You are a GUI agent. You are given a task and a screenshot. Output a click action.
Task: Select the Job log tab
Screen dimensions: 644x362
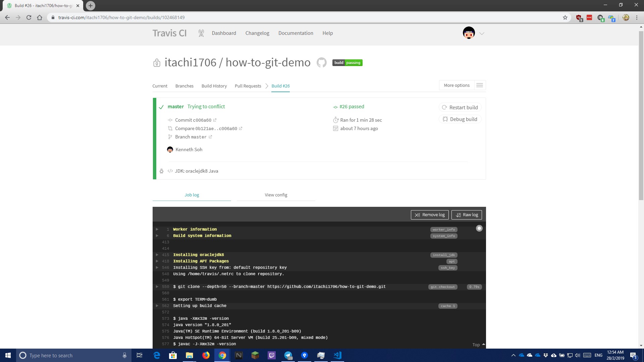tap(192, 195)
